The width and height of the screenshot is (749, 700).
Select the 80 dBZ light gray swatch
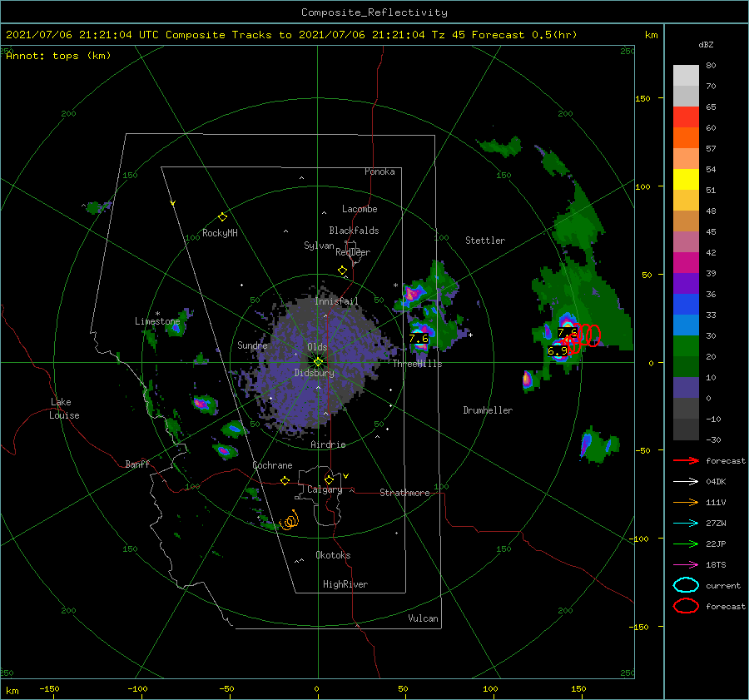(x=686, y=75)
